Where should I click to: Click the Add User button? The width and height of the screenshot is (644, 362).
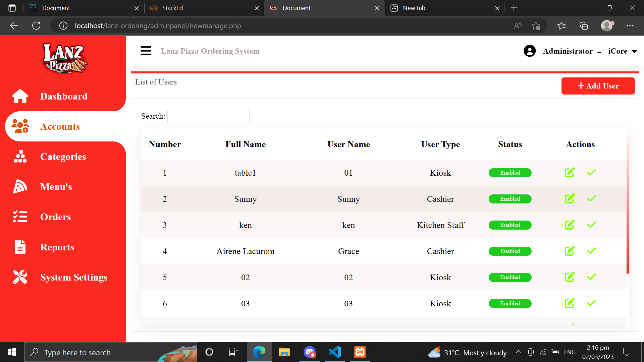[x=598, y=86]
